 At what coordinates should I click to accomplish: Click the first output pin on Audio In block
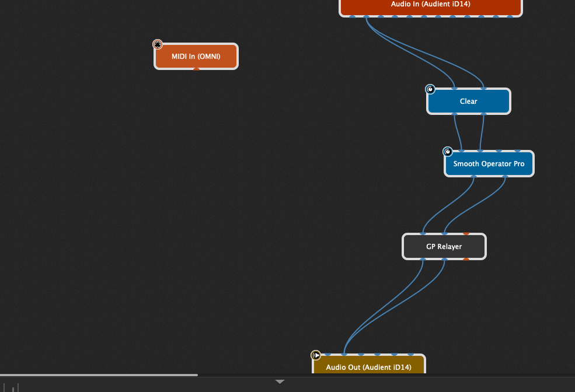[352, 16]
